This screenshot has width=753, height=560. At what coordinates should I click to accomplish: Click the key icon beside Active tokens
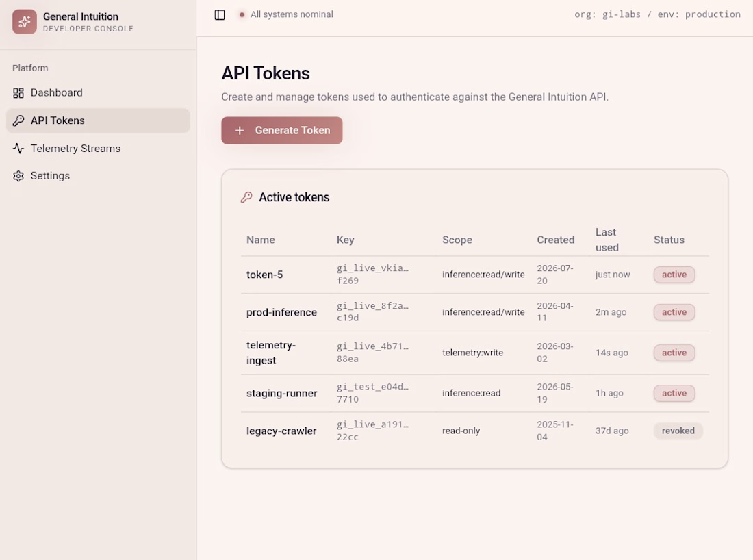pyautogui.click(x=246, y=197)
